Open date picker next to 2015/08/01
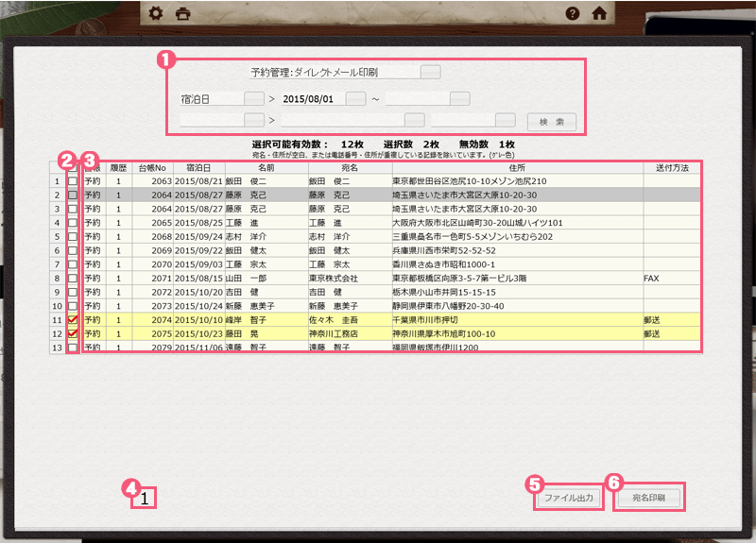This screenshot has width=756, height=543. tap(355, 98)
